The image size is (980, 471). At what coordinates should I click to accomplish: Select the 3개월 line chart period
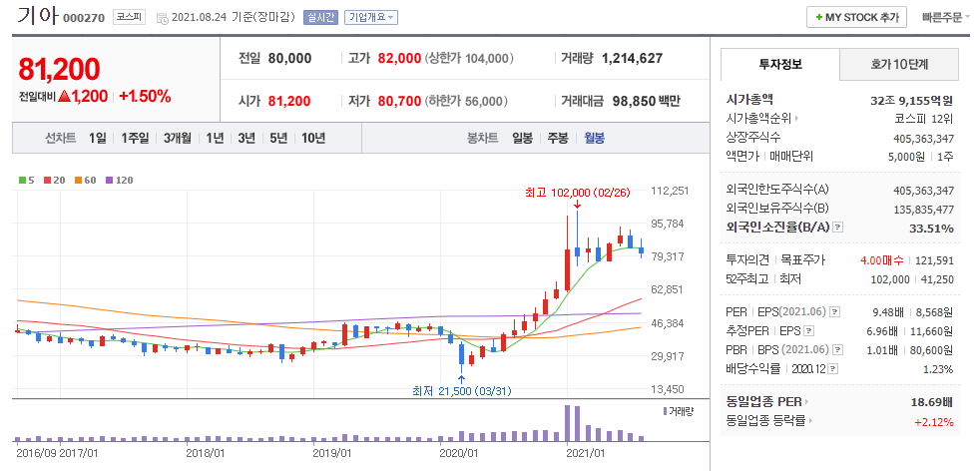(178, 138)
